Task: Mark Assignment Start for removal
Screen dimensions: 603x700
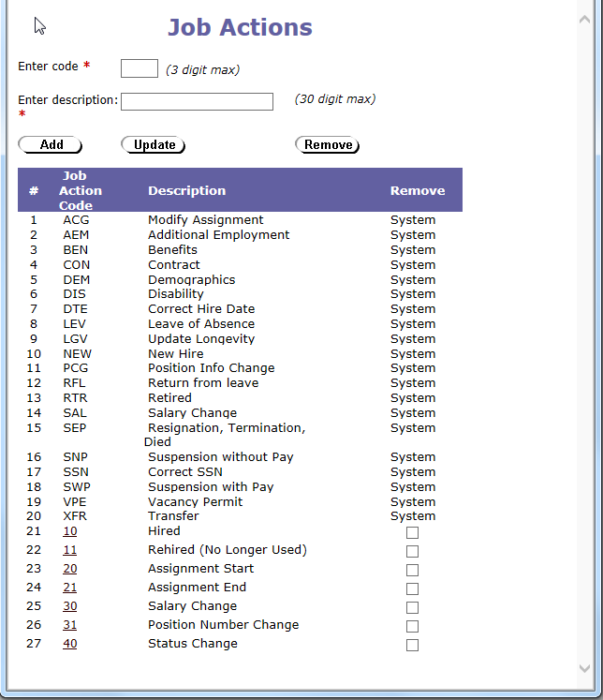Action: [x=412, y=571]
